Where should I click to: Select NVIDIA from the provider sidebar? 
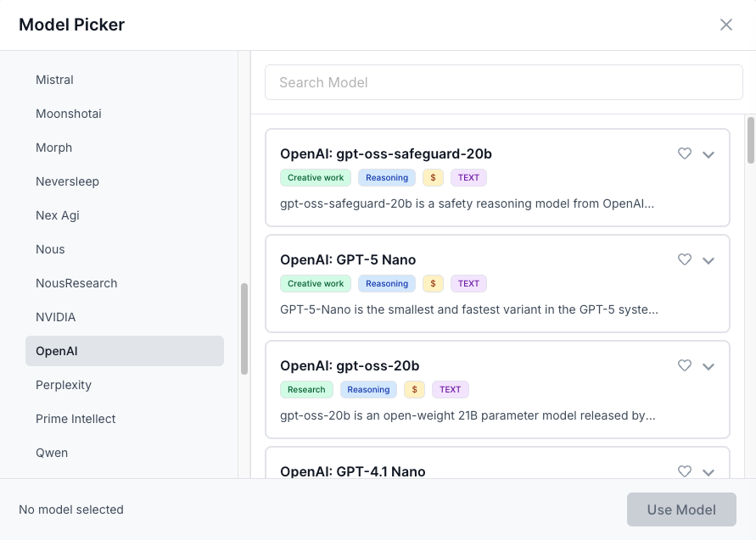pyautogui.click(x=56, y=317)
